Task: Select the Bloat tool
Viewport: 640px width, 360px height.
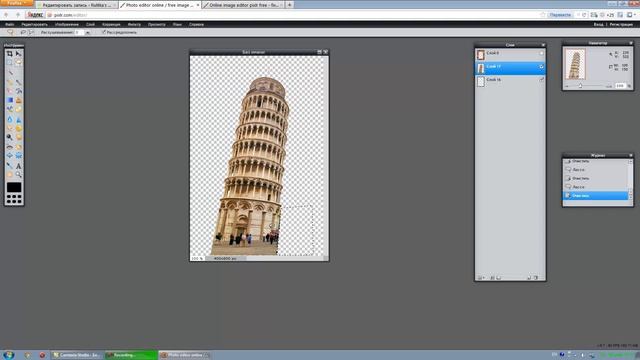Action: [x=9, y=156]
